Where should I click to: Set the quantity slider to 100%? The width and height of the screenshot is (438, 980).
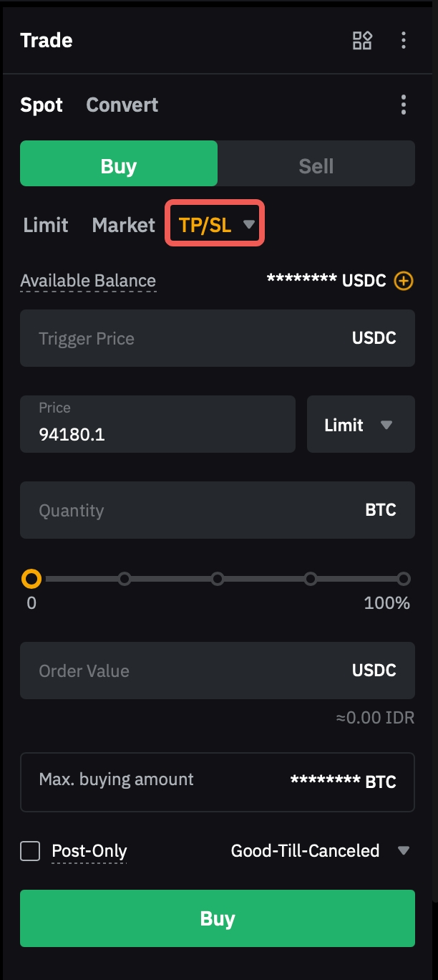coord(404,579)
